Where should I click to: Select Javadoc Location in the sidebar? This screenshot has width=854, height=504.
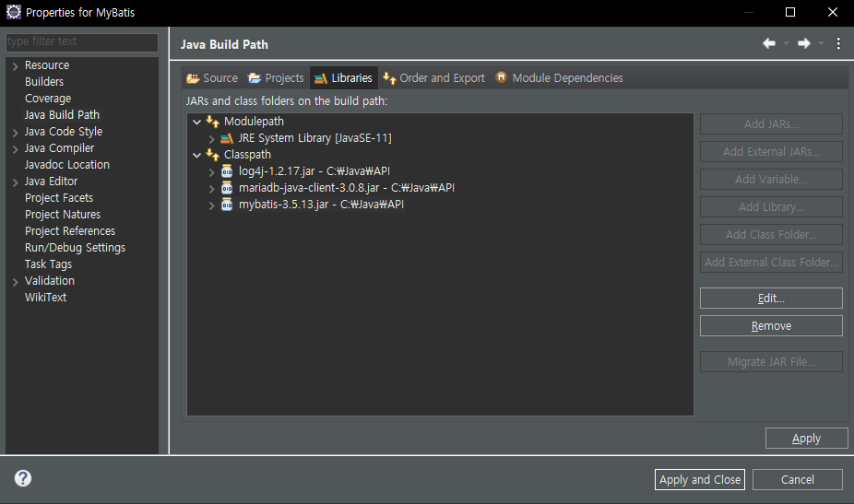67,165
